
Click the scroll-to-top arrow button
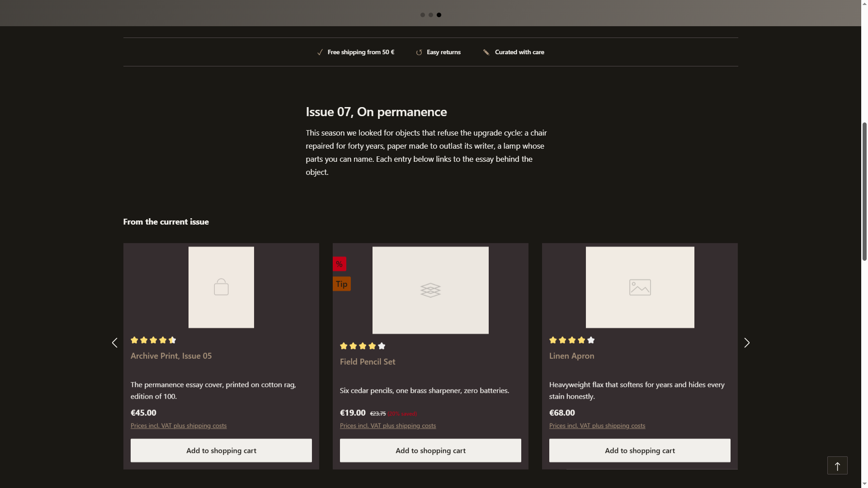tap(837, 465)
